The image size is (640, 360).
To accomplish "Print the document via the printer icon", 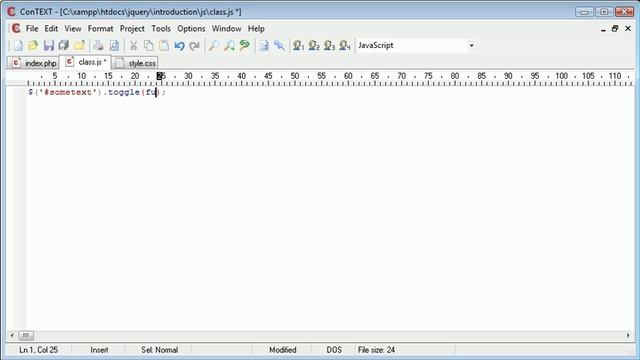I will 98,45.
